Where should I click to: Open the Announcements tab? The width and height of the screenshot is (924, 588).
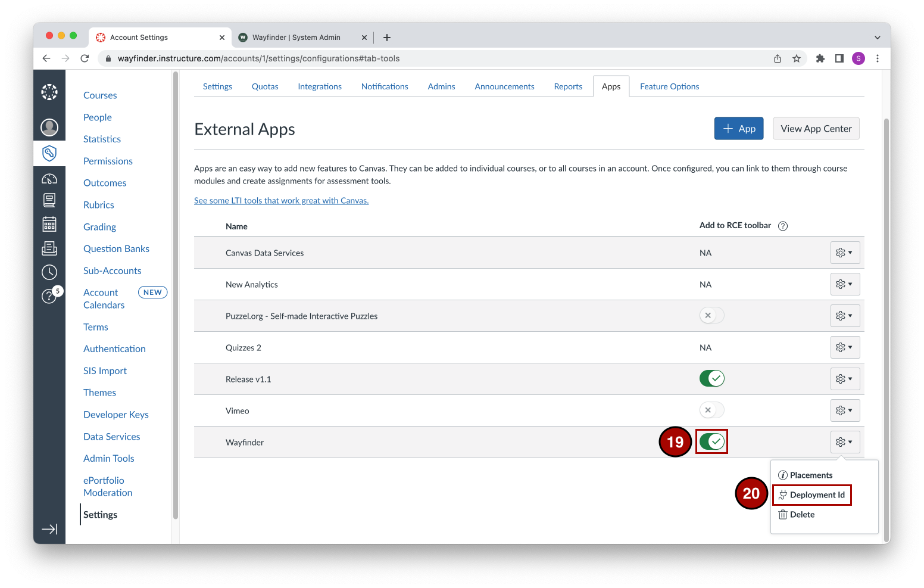504,86
